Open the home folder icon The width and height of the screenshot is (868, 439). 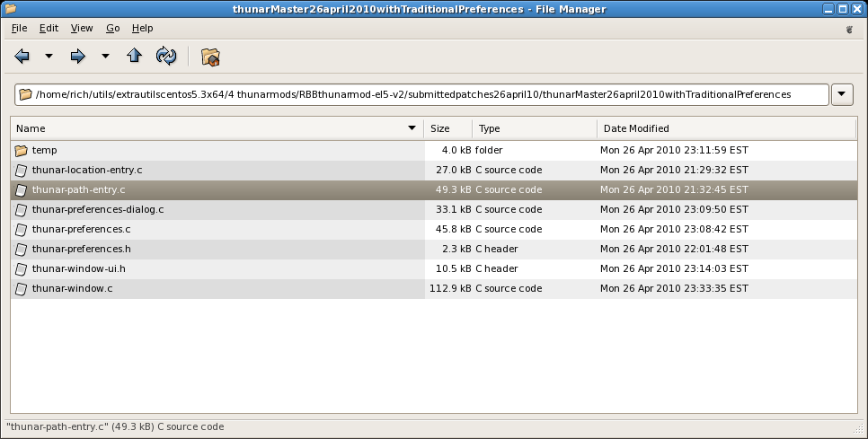pos(211,57)
